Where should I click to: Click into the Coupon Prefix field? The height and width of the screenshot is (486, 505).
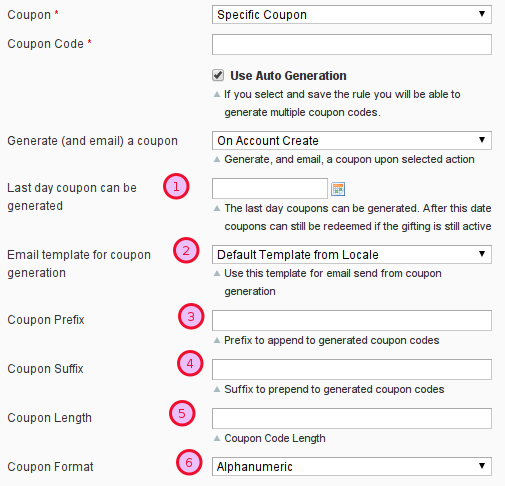[x=352, y=320]
